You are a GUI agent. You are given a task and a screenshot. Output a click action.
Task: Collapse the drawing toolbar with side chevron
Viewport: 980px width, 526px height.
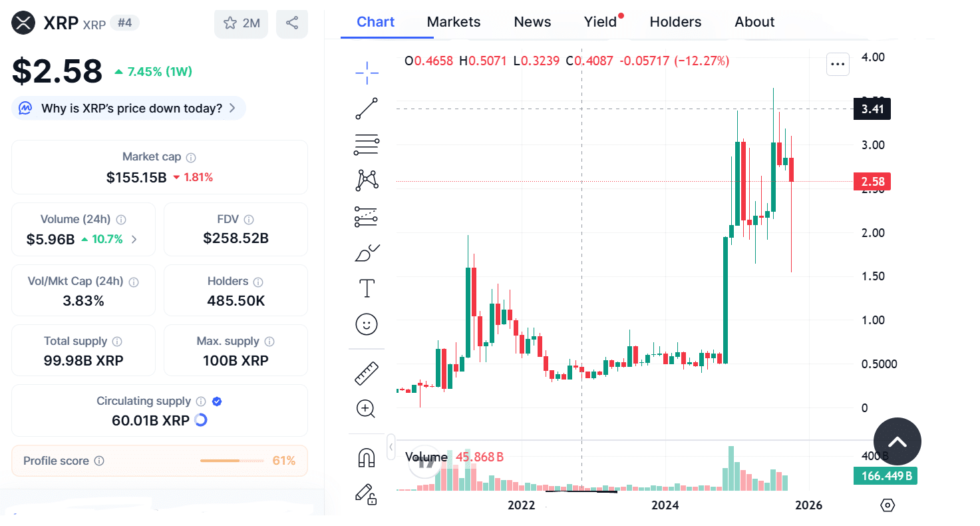tap(391, 447)
